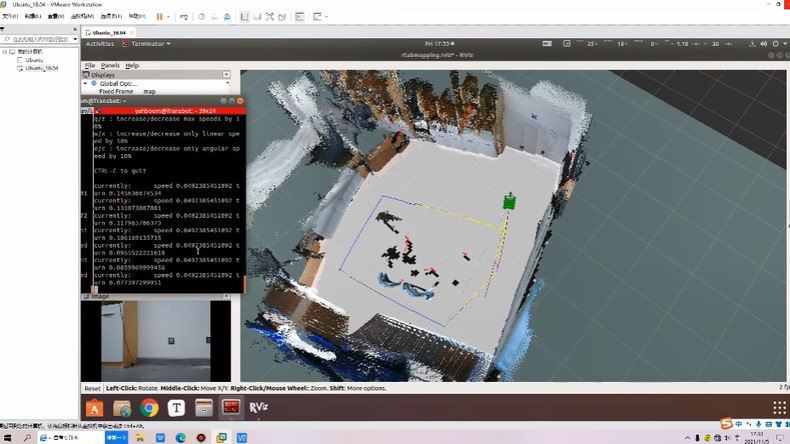Open the file archive icon in dock
Viewport: 790px width, 444px height.
pos(204,407)
